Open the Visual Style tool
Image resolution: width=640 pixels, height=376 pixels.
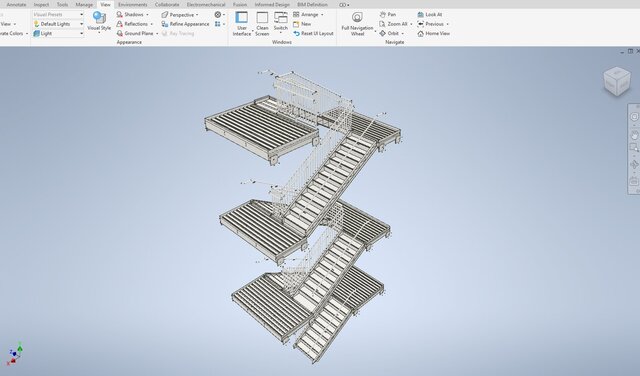click(x=99, y=22)
